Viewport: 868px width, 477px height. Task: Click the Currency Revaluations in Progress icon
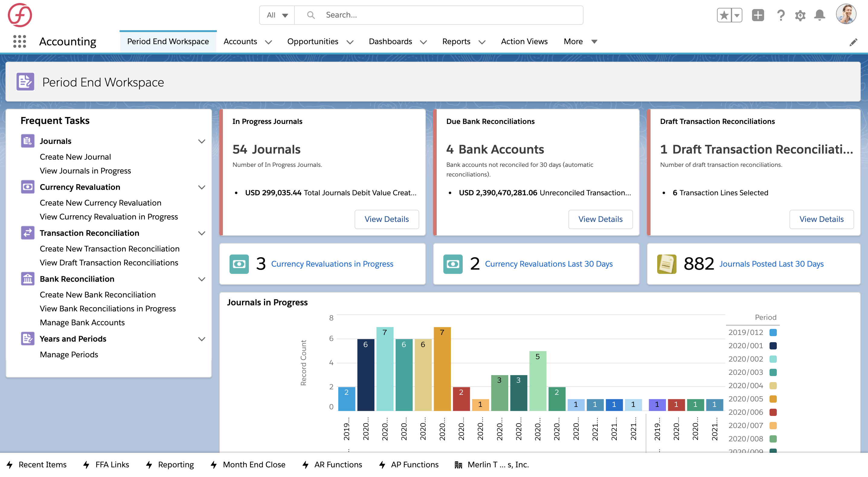[239, 264]
